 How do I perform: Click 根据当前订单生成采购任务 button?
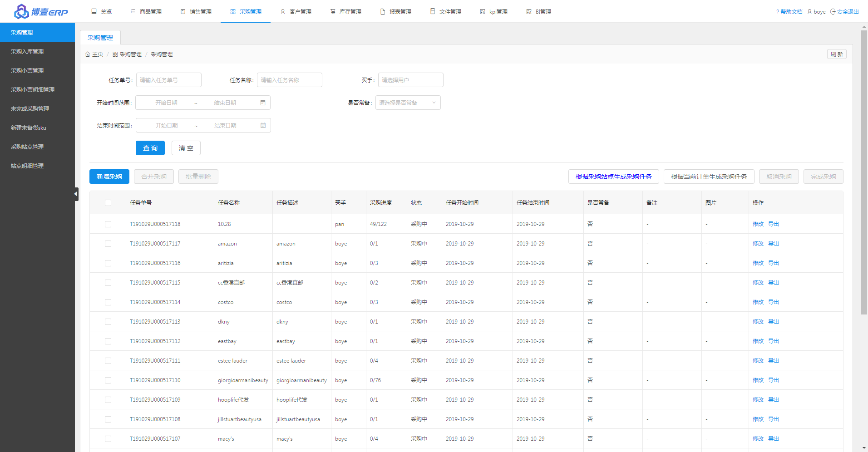tap(709, 177)
